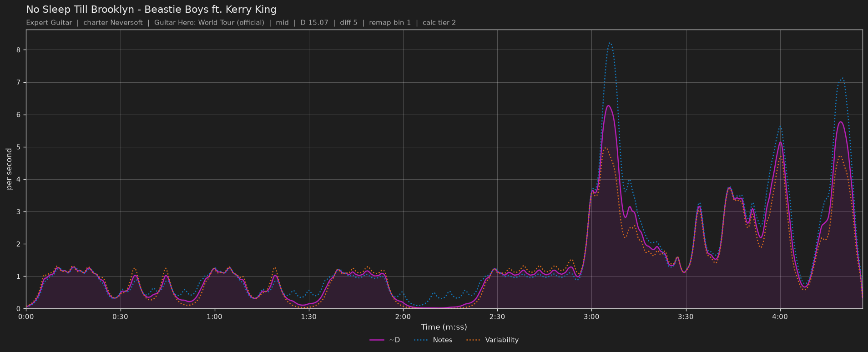Click the 3:00 time tick label
This screenshot has width=868, height=352.
pyautogui.click(x=591, y=316)
